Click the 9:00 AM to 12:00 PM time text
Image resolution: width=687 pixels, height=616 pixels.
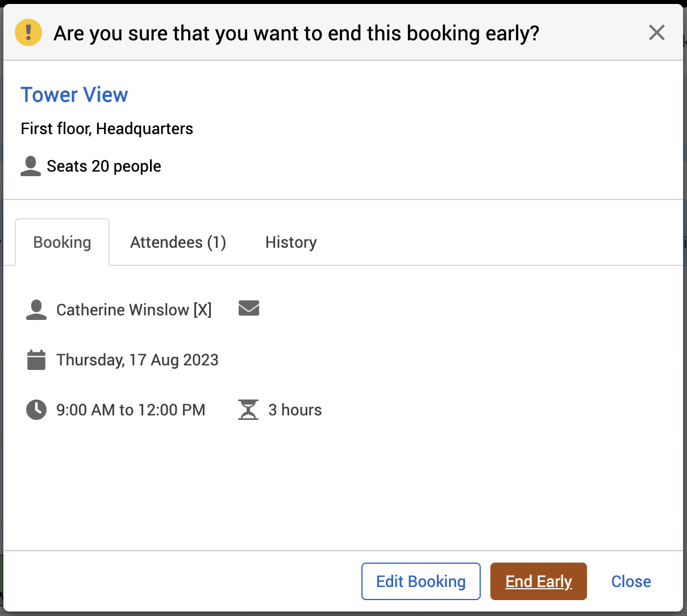(x=131, y=410)
